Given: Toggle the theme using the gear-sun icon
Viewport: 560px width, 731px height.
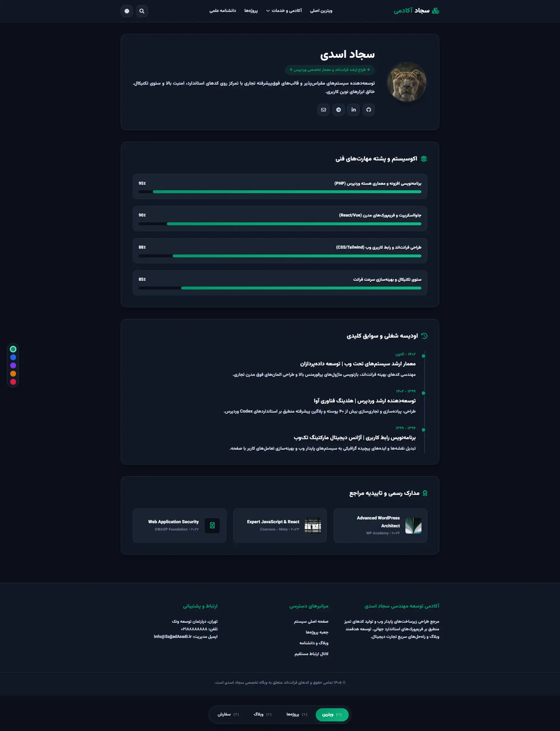Looking at the screenshot, I should pyautogui.click(x=127, y=11).
